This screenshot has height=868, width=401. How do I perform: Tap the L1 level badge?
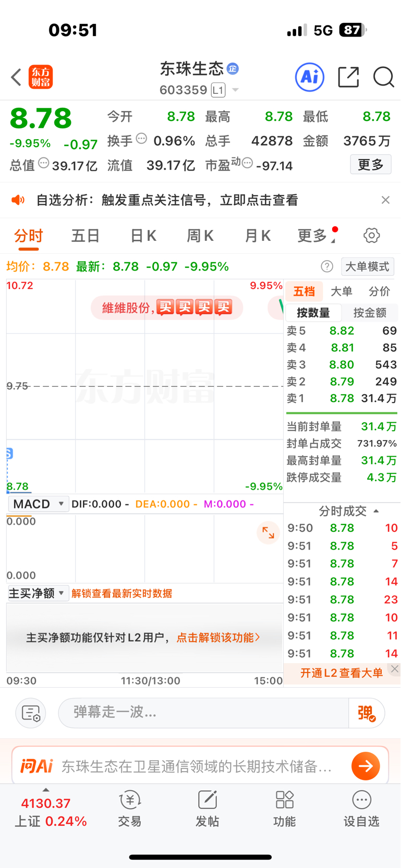click(218, 90)
